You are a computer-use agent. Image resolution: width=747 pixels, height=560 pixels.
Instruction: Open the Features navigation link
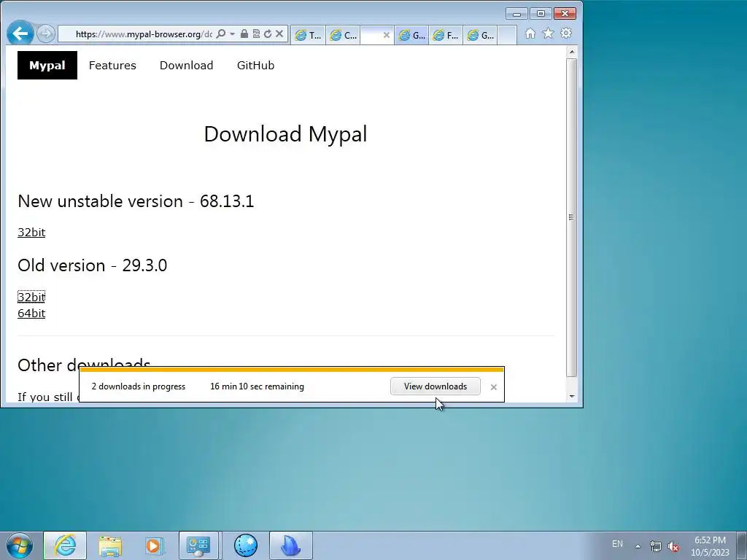pyautogui.click(x=112, y=65)
